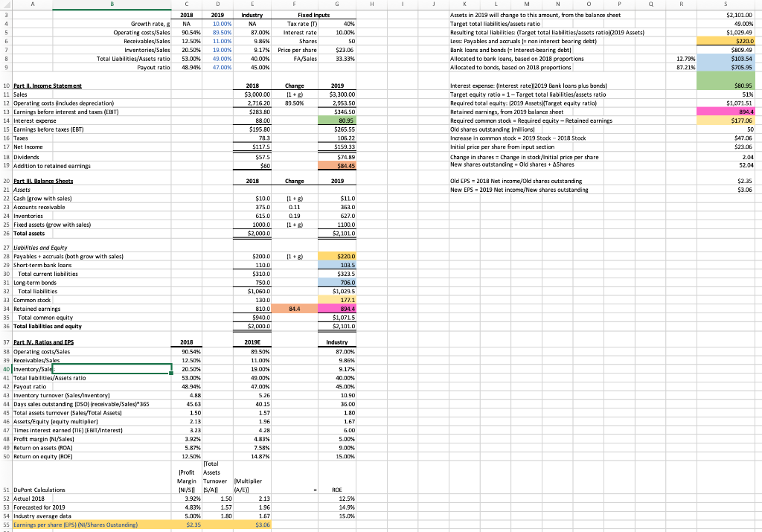The height and width of the screenshot is (532, 762).
Task: Select the pink 894.4 cell in column G
Action: coord(337,309)
